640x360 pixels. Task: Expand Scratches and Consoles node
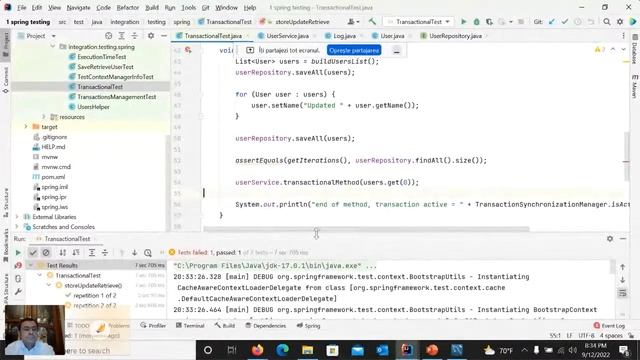[17, 227]
